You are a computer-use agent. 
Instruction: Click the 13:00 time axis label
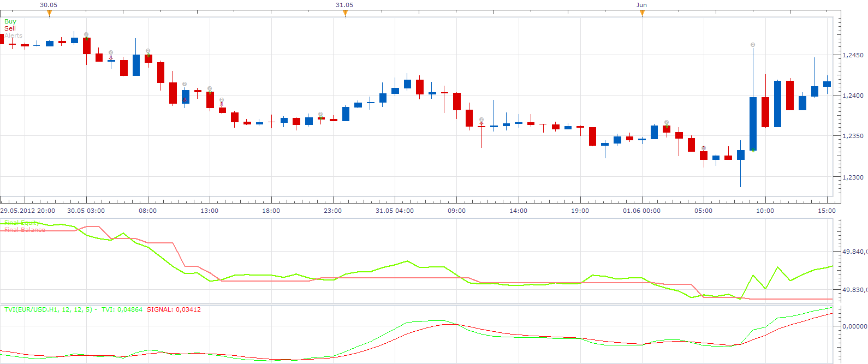click(x=210, y=211)
